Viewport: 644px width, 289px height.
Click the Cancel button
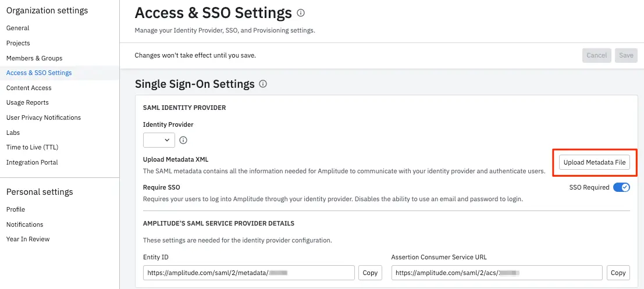pos(597,55)
